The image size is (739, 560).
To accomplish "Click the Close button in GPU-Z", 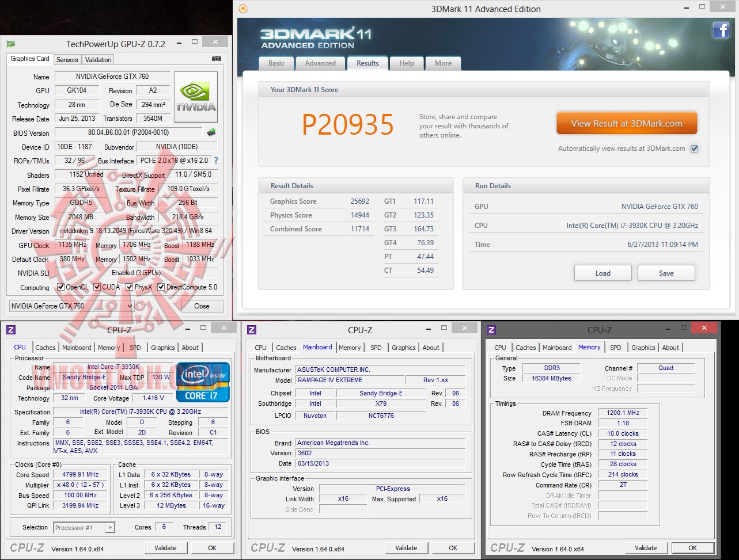I will click(x=202, y=306).
